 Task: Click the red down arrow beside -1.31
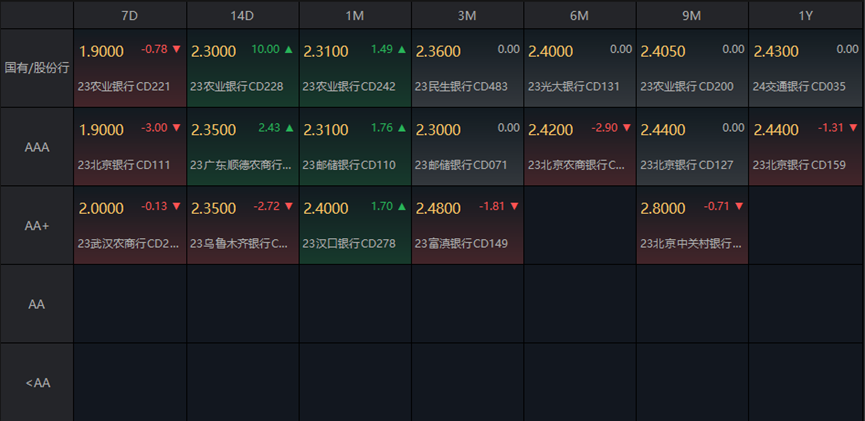[851, 128]
